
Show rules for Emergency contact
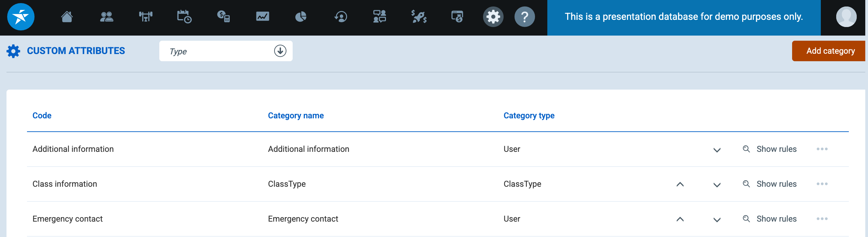770,219
